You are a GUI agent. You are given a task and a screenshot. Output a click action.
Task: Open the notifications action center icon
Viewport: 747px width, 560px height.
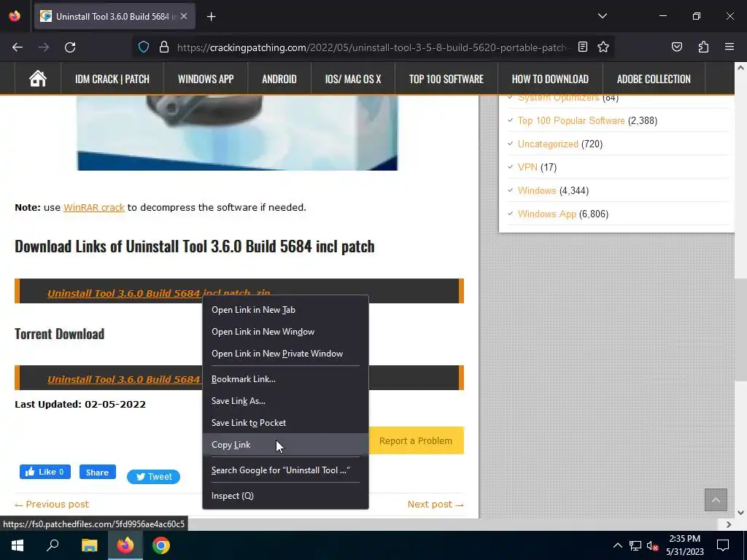[723, 545]
